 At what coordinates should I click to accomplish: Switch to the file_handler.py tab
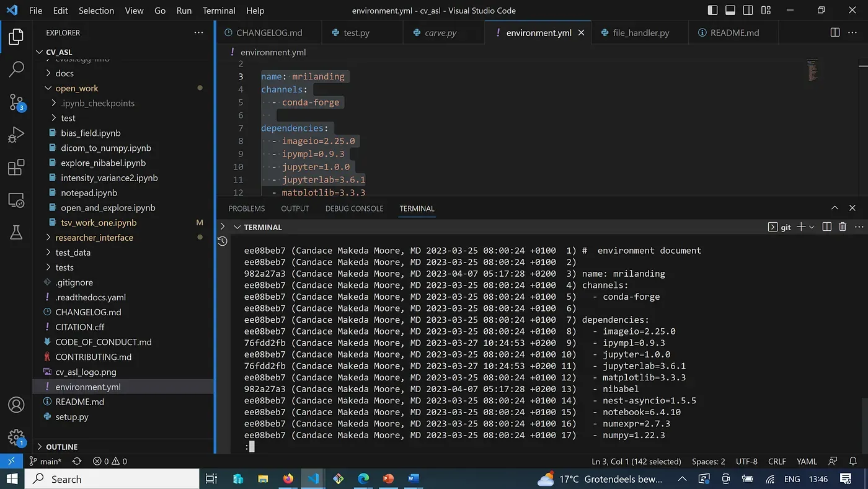(640, 32)
